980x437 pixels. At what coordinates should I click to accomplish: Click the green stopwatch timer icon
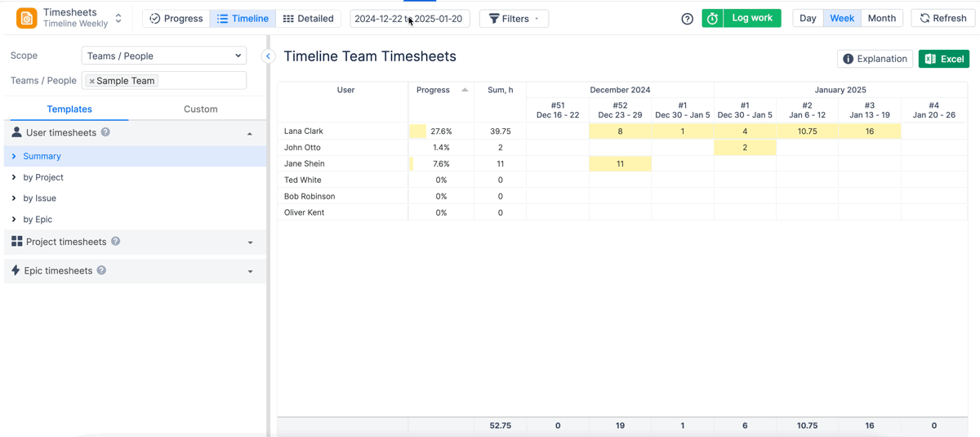[712, 19]
